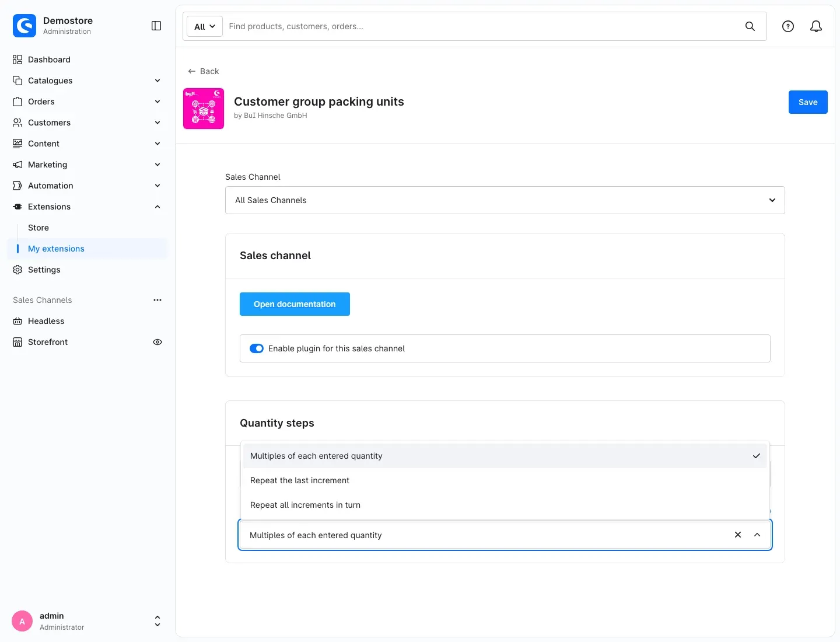Click the Customers people icon

[17, 123]
